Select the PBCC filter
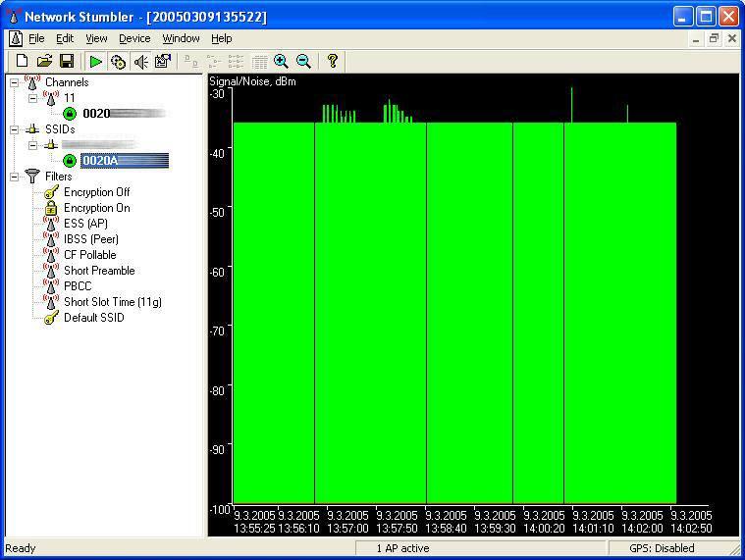This screenshot has height=560, width=745. [78, 285]
